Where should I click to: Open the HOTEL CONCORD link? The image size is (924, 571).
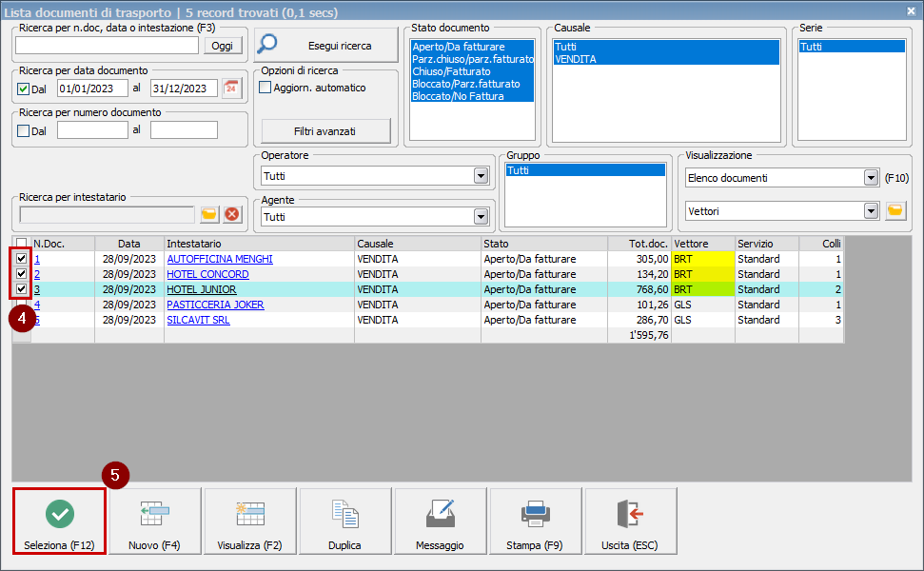tap(208, 274)
